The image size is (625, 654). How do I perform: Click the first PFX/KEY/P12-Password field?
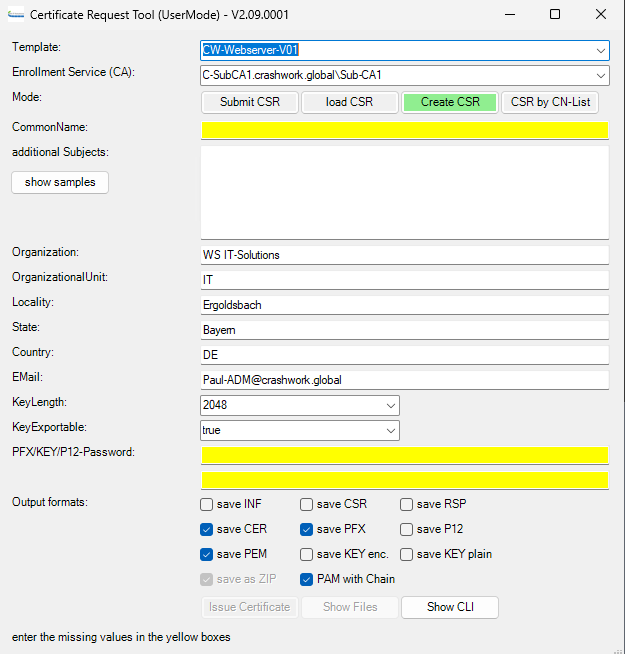(x=405, y=455)
